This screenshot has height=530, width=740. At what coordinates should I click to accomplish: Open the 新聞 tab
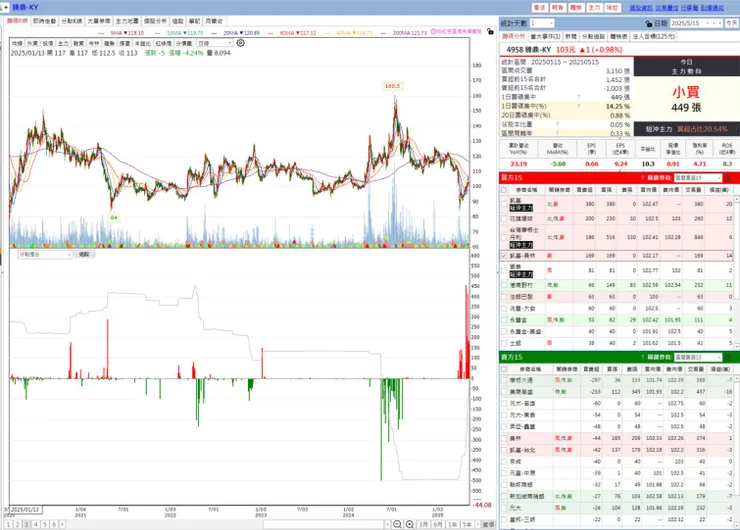pos(571,36)
